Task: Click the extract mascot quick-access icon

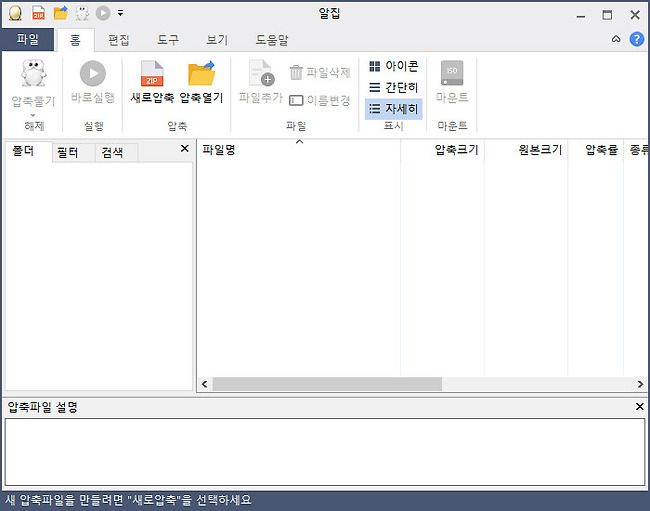Action: pos(82,13)
